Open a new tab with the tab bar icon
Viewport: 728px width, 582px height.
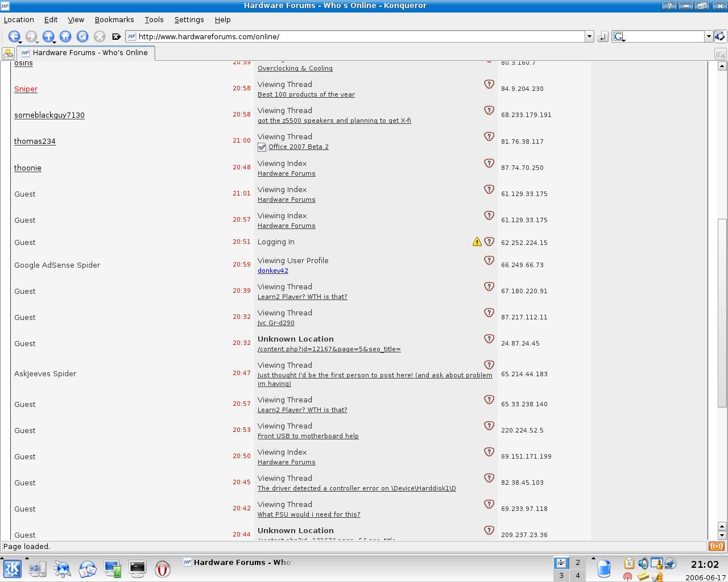(8, 53)
